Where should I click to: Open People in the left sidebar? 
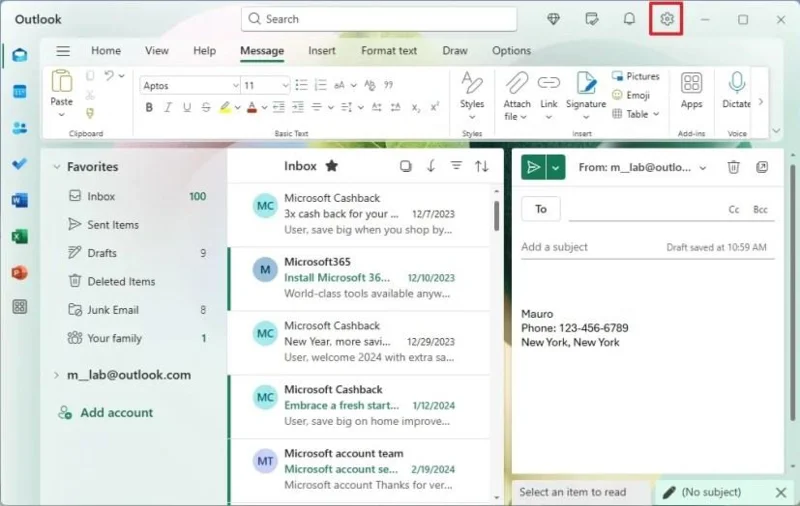[x=19, y=128]
